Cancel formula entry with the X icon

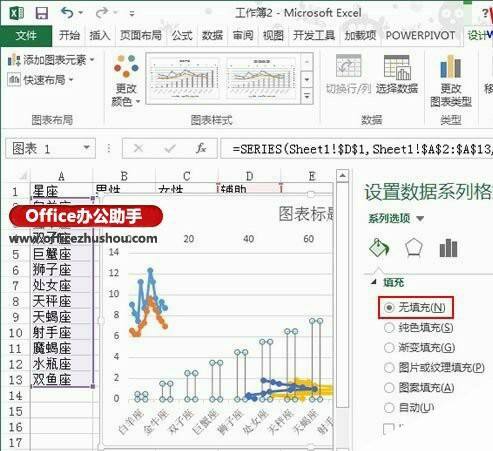pos(139,148)
